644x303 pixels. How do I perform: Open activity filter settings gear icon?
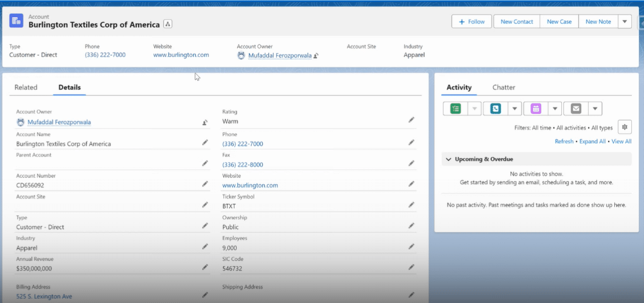[625, 127]
